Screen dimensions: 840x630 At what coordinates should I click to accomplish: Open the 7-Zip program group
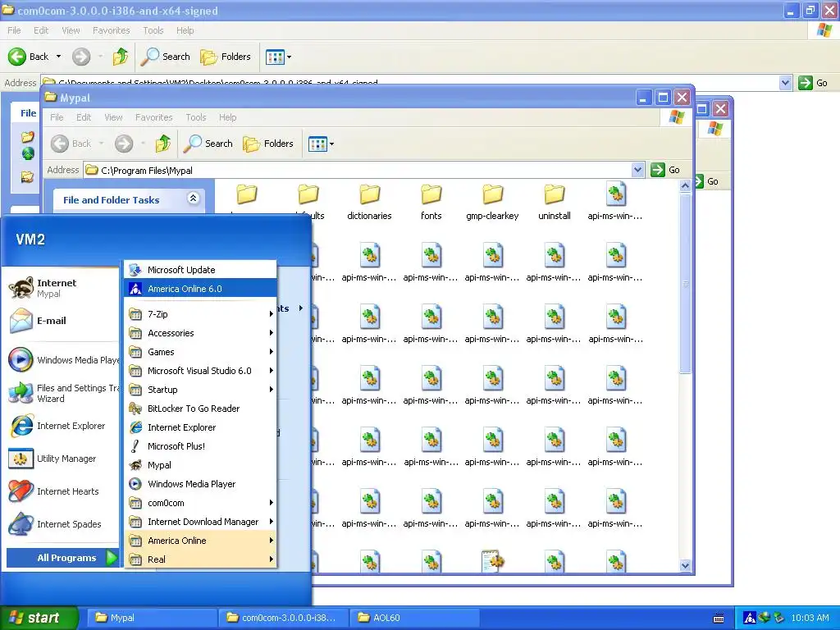[200, 314]
